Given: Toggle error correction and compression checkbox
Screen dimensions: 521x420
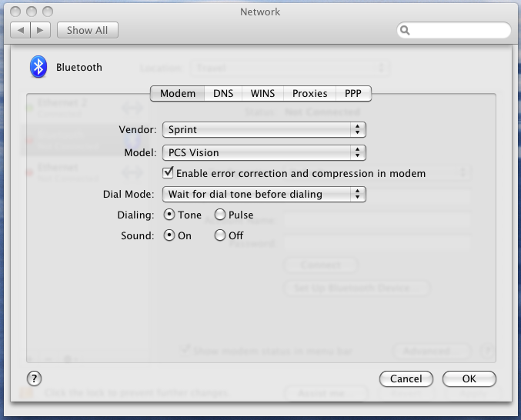Looking at the screenshot, I should tap(168, 172).
